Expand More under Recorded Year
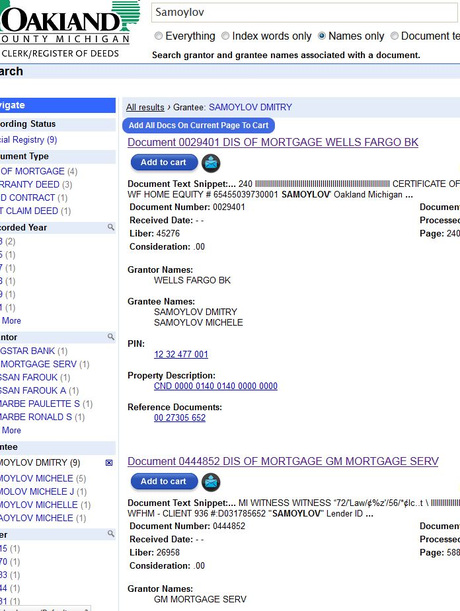460x611 pixels. pyautogui.click(x=11, y=321)
